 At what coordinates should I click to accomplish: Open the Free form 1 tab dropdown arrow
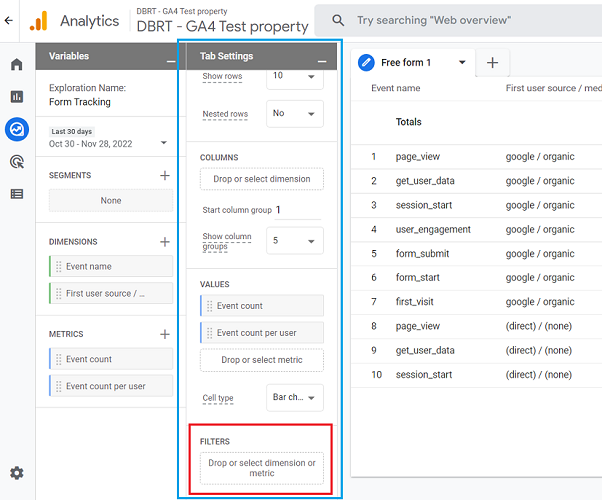462,62
